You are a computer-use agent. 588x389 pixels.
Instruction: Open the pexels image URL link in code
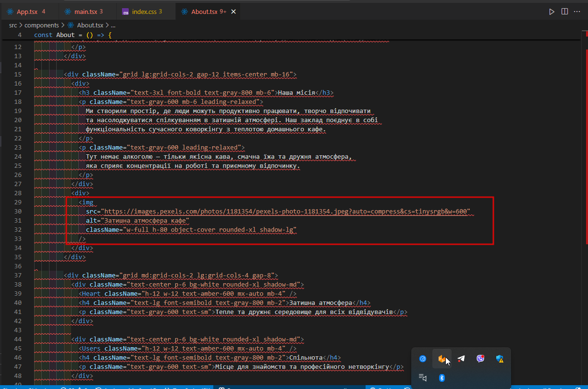pyautogui.click(x=285, y=212)
